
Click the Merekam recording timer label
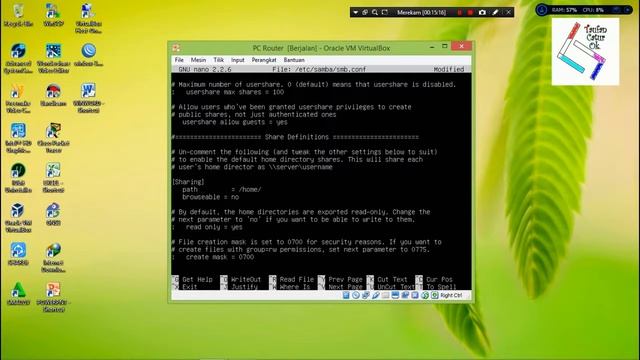[421, 13]
